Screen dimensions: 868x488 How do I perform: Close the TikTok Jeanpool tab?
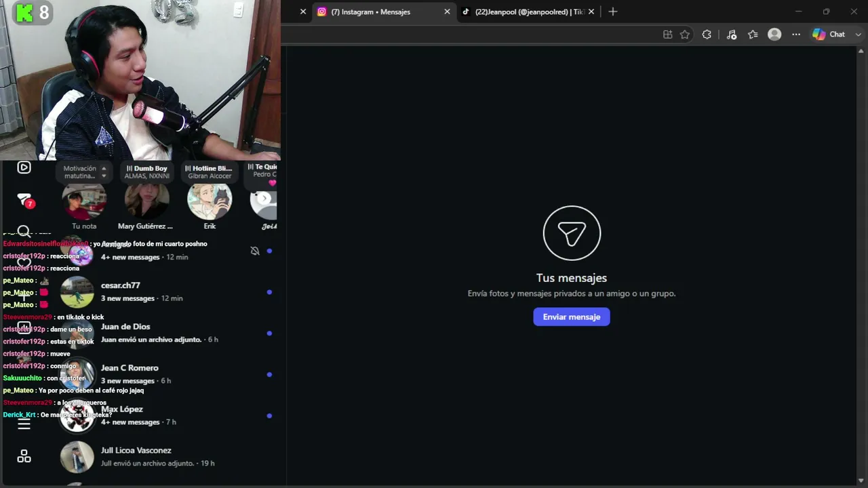(x=591, y=12)
